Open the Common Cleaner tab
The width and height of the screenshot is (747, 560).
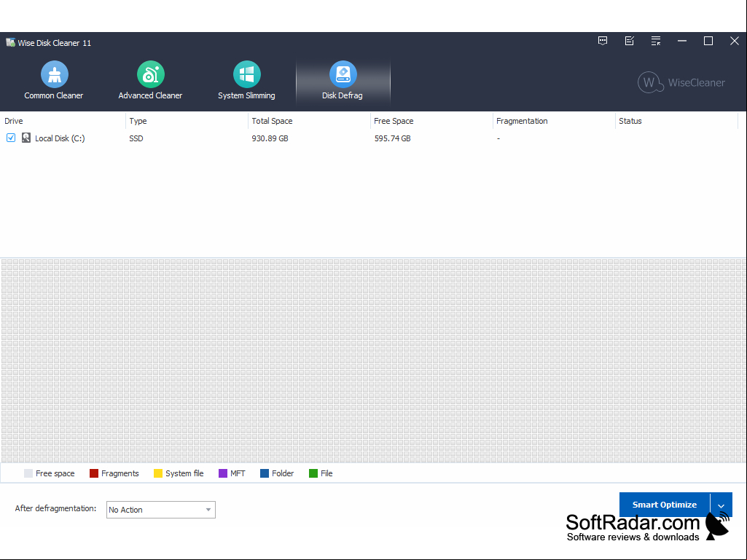[x=54, y=81]
